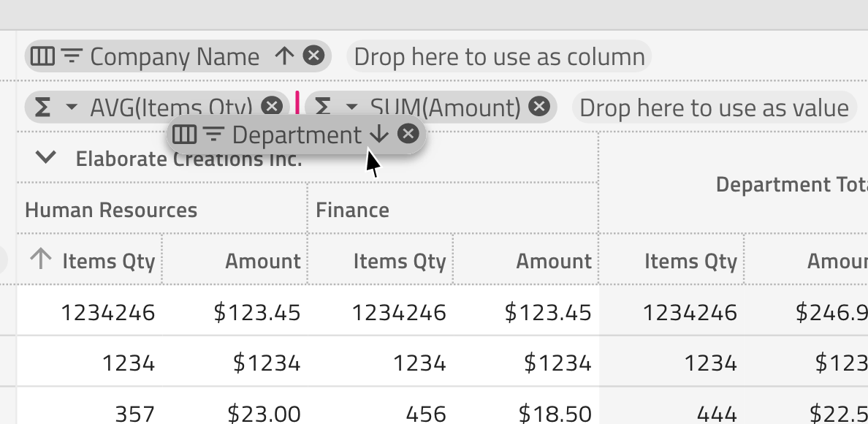
Task: Remove the Company Name column chip
Action: 313,56
